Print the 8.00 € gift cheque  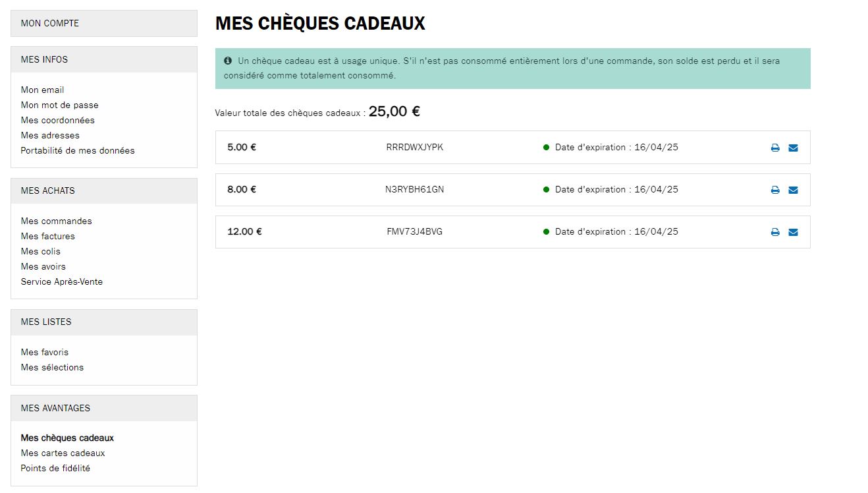coord(775,190)
